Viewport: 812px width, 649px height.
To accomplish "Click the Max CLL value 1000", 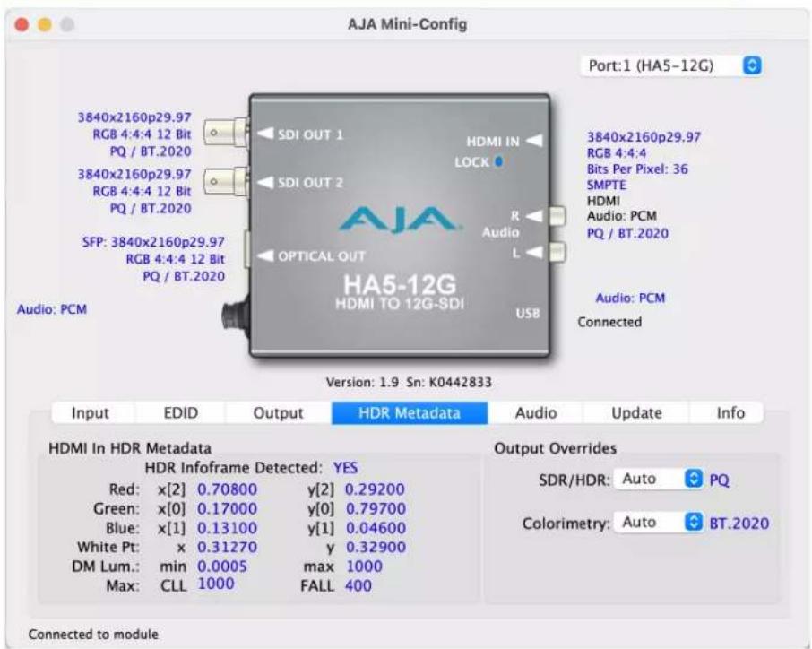I will [x=216, y=584].
